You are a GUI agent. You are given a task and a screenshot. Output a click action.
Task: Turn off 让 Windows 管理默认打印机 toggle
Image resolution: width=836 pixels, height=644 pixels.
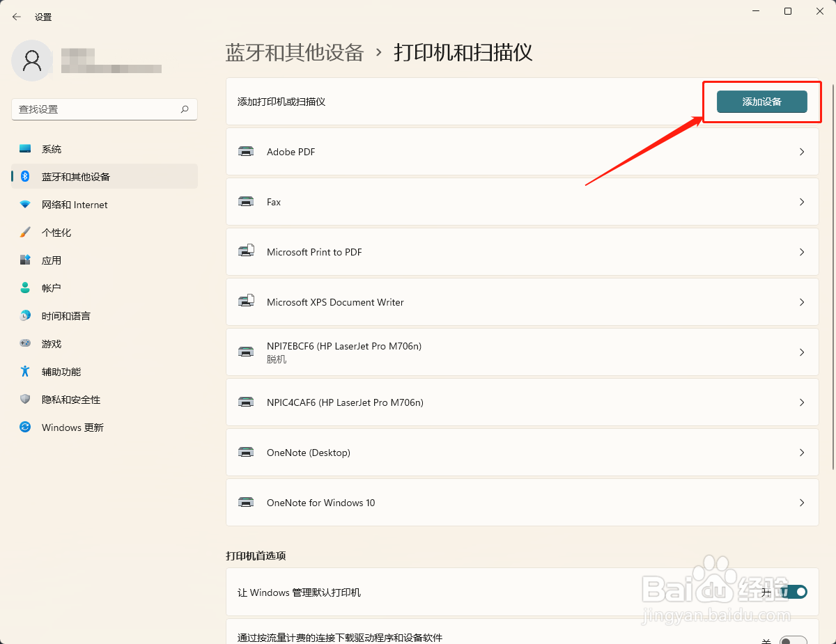pos(794,592)
